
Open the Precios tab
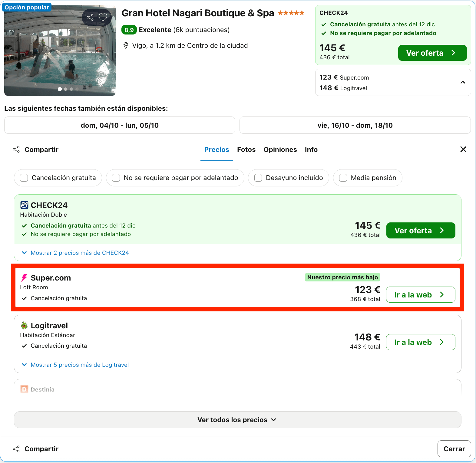[x=217, y=149]
